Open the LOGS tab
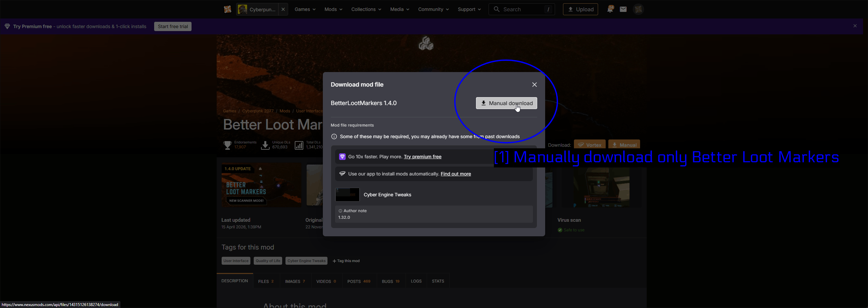The image size is (868, 308). [x=416, y=281]
